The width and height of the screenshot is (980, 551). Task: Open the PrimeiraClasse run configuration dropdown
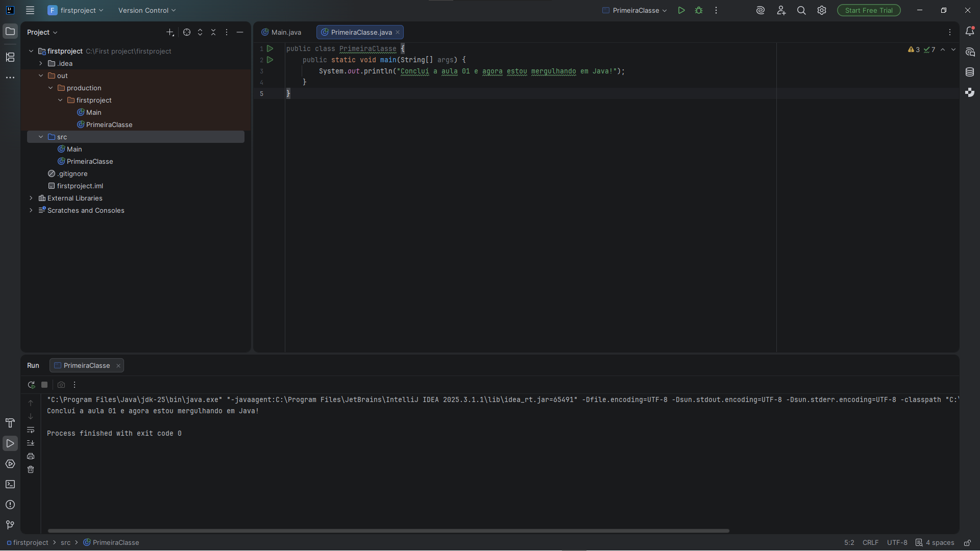click(x=635, y=10)
